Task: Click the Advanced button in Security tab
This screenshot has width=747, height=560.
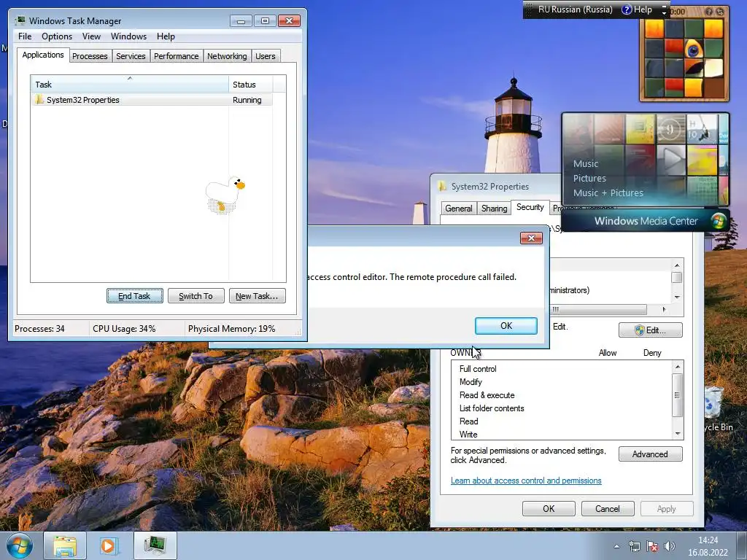Action: pyautogui.click(x=650, y=454)
